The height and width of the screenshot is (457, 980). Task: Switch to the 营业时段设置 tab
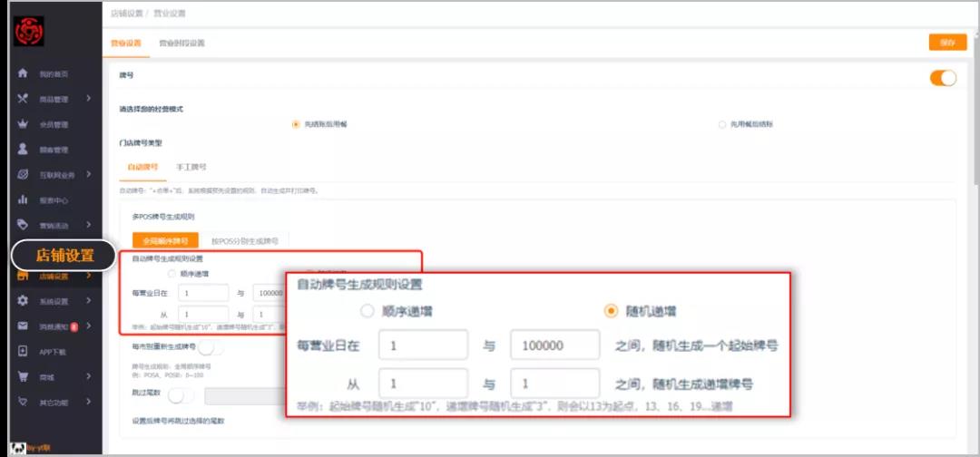click(181, 43)
